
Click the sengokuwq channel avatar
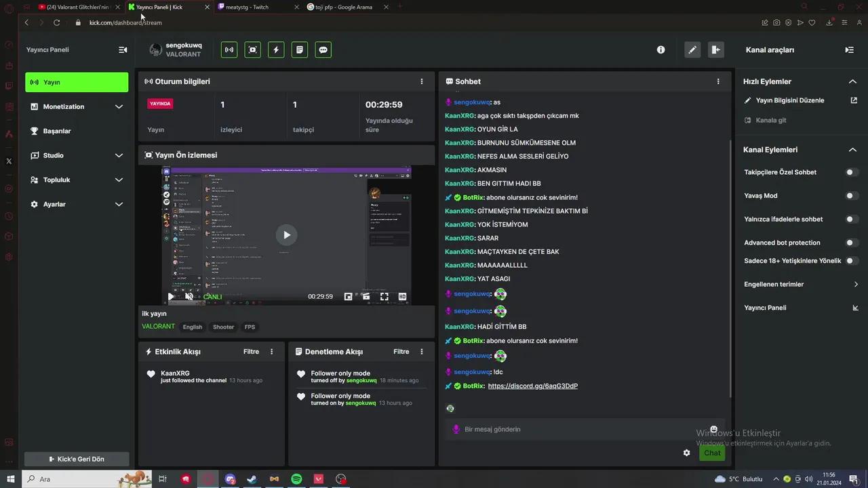[155, 50]
